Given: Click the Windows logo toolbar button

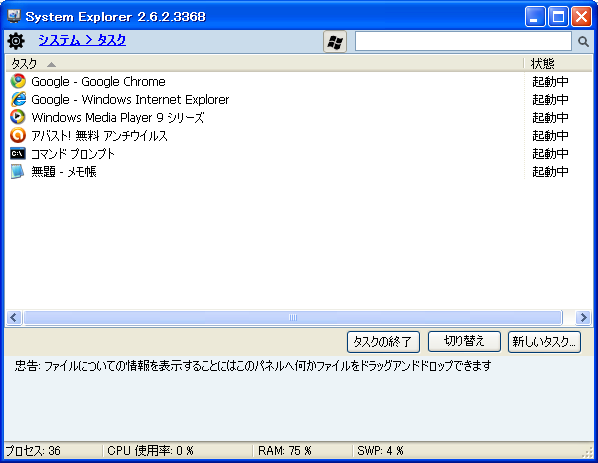Looking at the screenshot, I should coord(335,42).
